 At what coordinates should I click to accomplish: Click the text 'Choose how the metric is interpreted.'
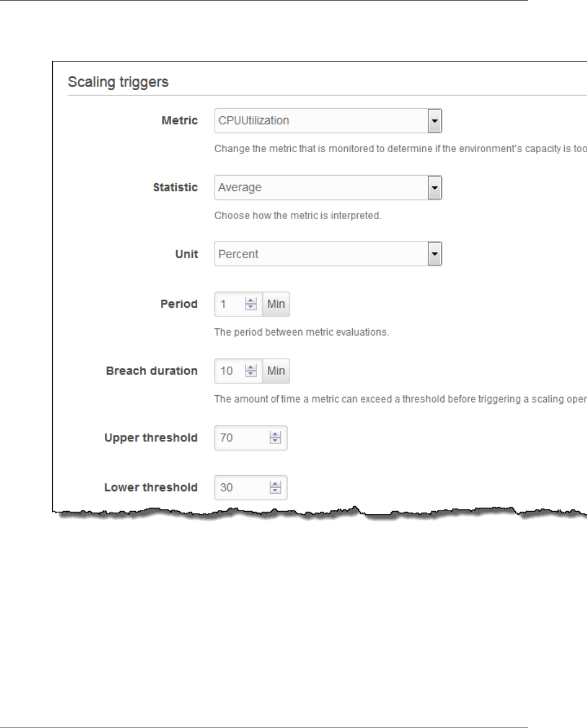(x=298, y=216)
